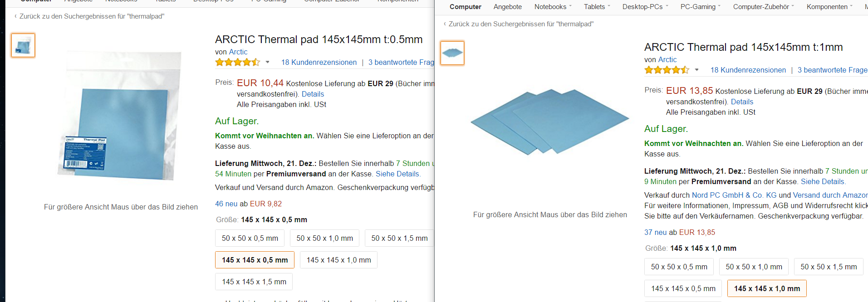Image resolution: width=868 pixels, height=302 pixels.
Task: Open Siehe Details link in right window
Action: (x=823, y=181)
